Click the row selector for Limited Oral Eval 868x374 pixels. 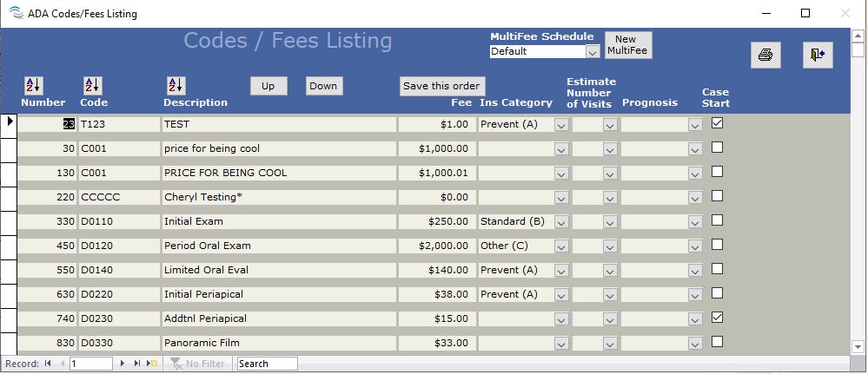click(8, 271)
